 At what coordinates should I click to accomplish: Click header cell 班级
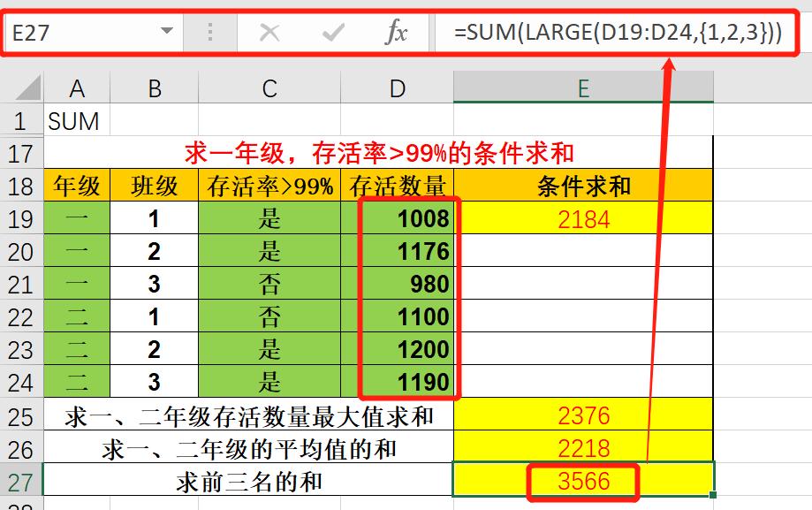point(155,186)
